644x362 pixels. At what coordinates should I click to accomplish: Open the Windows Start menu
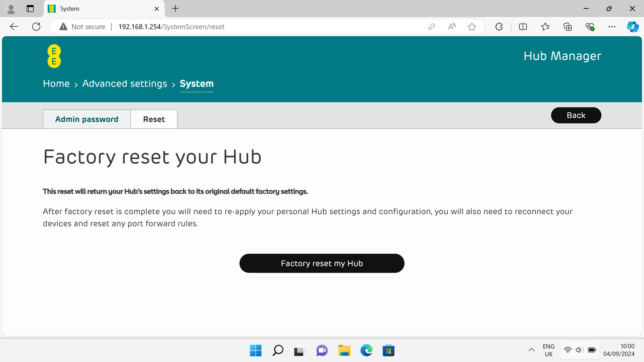(255, 350)
